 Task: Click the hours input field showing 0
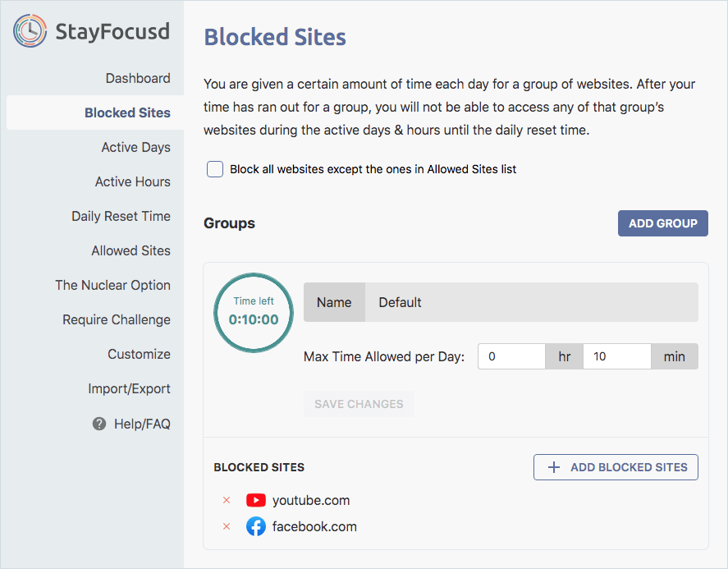(x=511, y=356)
